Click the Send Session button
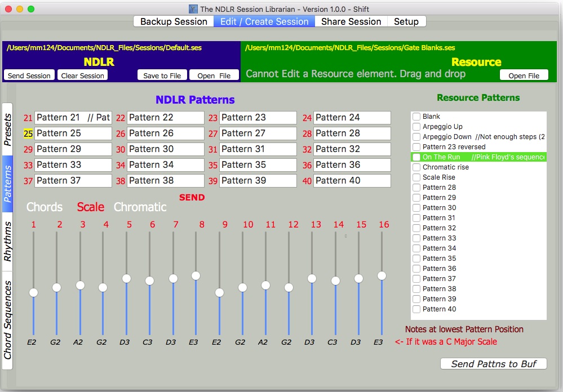563x392 pixels. 29,75
